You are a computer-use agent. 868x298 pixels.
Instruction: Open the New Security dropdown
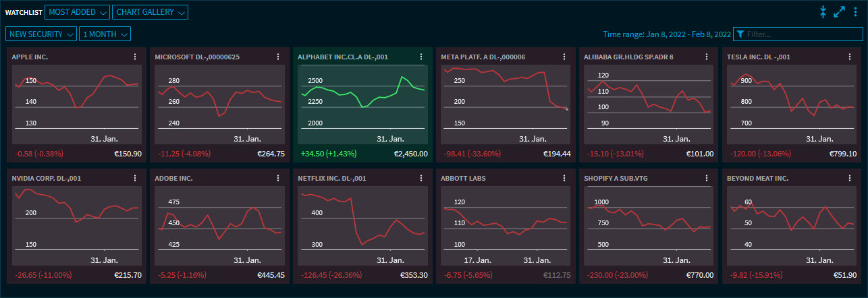pyautogui.click(x=41, y=34)
